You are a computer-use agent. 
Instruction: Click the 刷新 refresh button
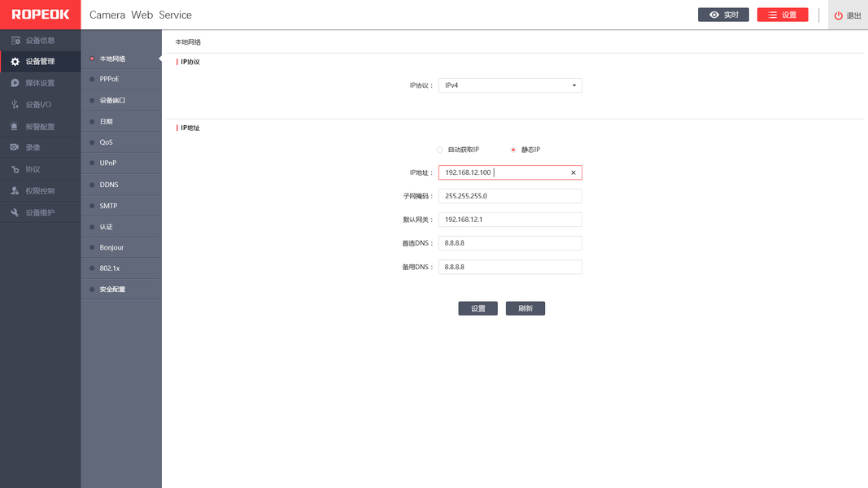(x=526, y=308)
